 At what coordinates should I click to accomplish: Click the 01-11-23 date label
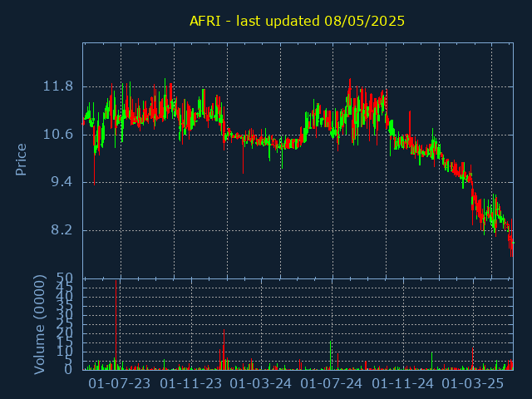point(190,384)
